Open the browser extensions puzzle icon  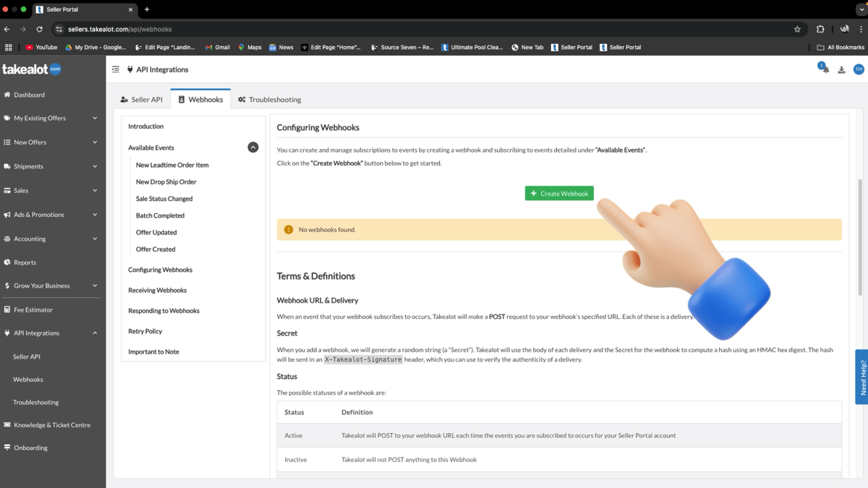820,30
